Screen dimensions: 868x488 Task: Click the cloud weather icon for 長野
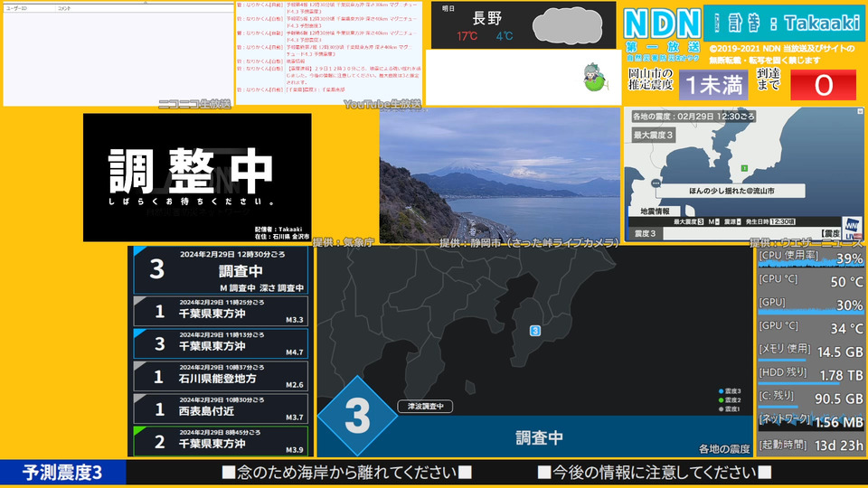coord(568,26)
